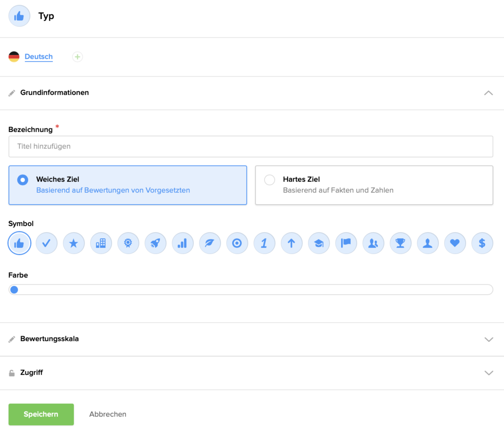This screenshot has height=435, width=504.
Task: Pick the star symbol icon
Action: (x=74, y=243)
